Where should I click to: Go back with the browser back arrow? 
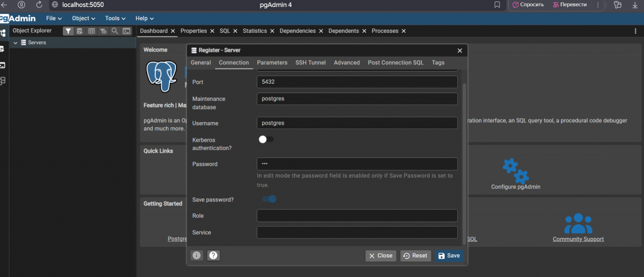point(4,5)
